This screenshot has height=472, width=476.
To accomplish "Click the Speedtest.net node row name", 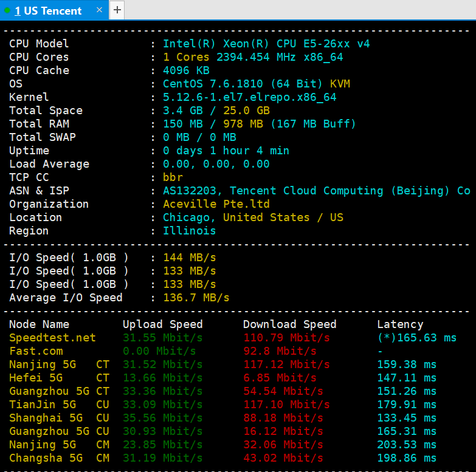I will [x=52, y=338].
